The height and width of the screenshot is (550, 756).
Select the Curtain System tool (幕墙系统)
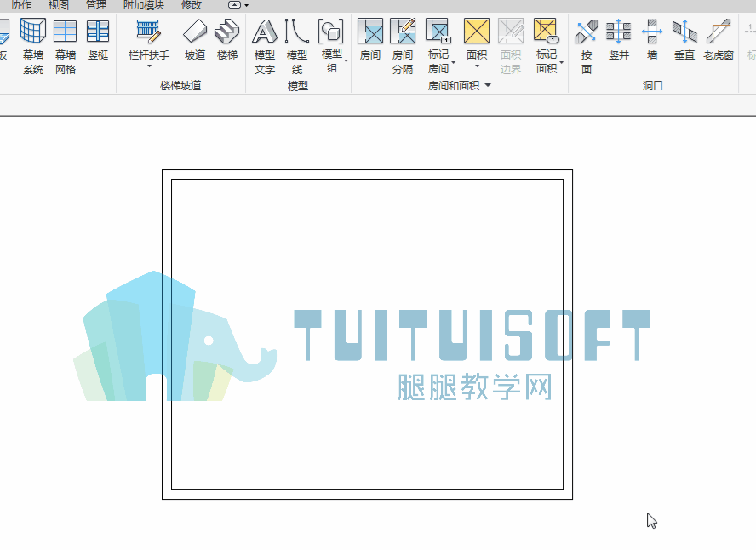point(33,46)
